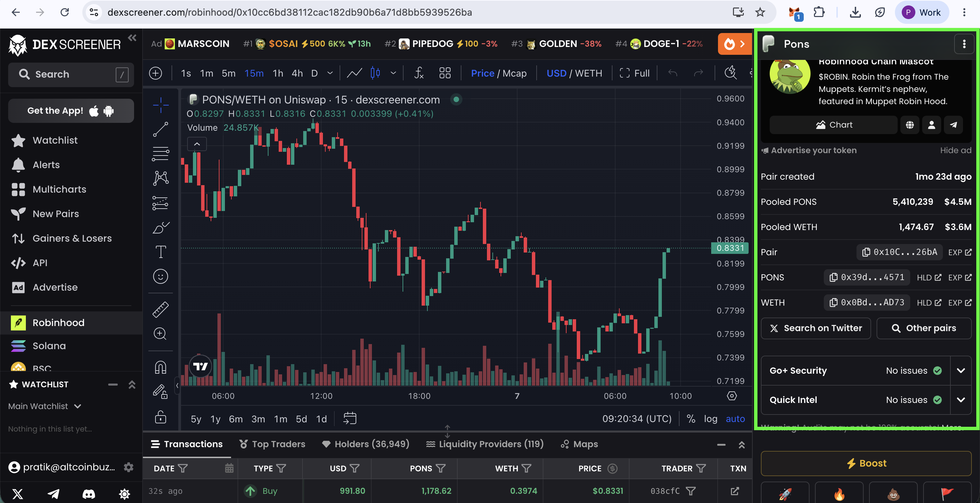The height and width of the screenshot is (503, 980).
Task: Select the brush drawing tool
Action: 161,228
